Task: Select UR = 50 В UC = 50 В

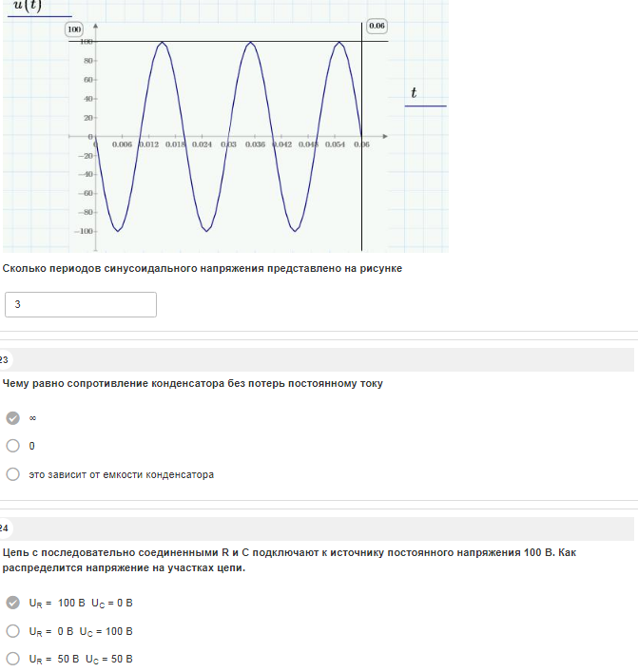Action: tap(13, 659)
